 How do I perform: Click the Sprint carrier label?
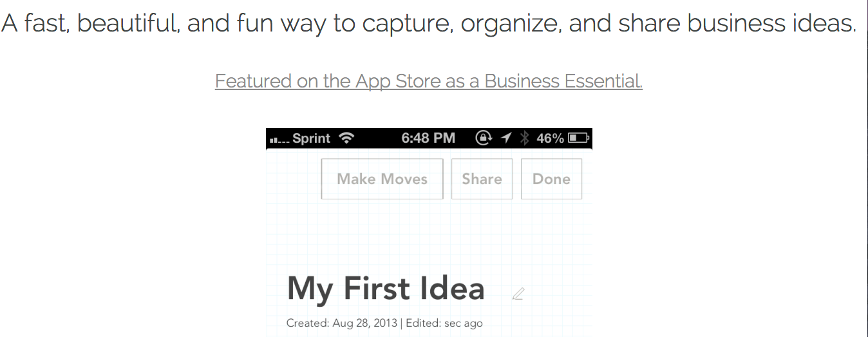tap(311, 138)
